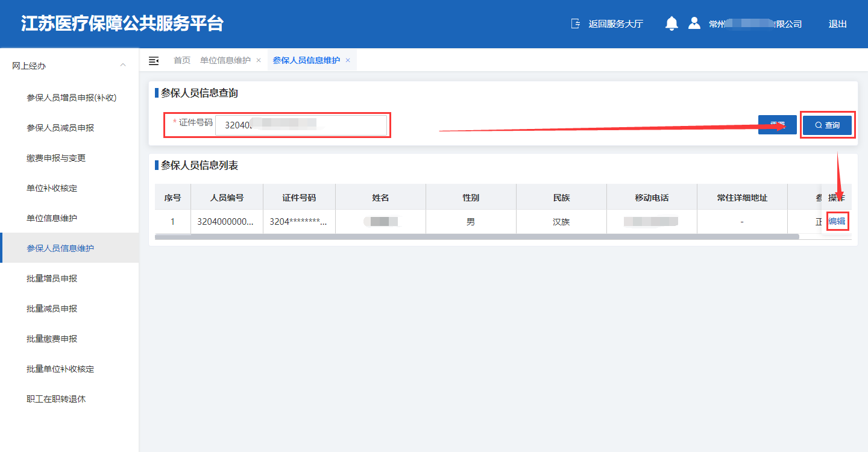Open 参保人员增员申报(补收) in the sidebar
This screenshot has width=868, height=452.
(x=71, y=98)
